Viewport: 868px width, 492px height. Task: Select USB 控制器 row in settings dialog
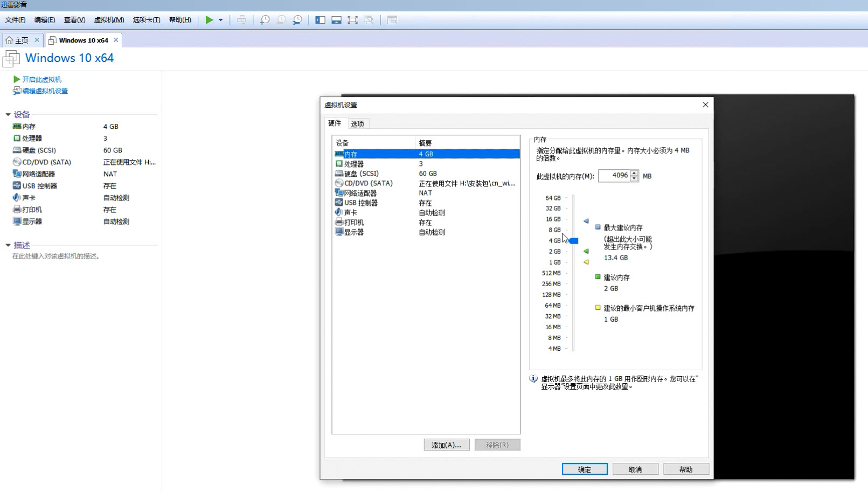pyautogui.click(x=427, y=203)
